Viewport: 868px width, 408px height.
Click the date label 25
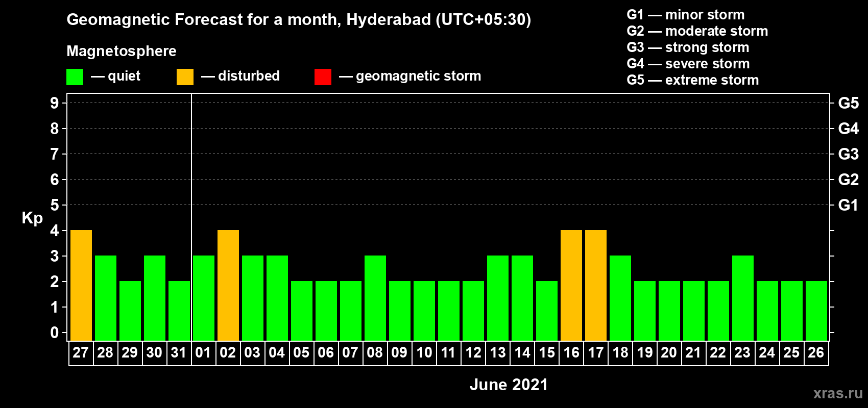click(x=791, y=353)
